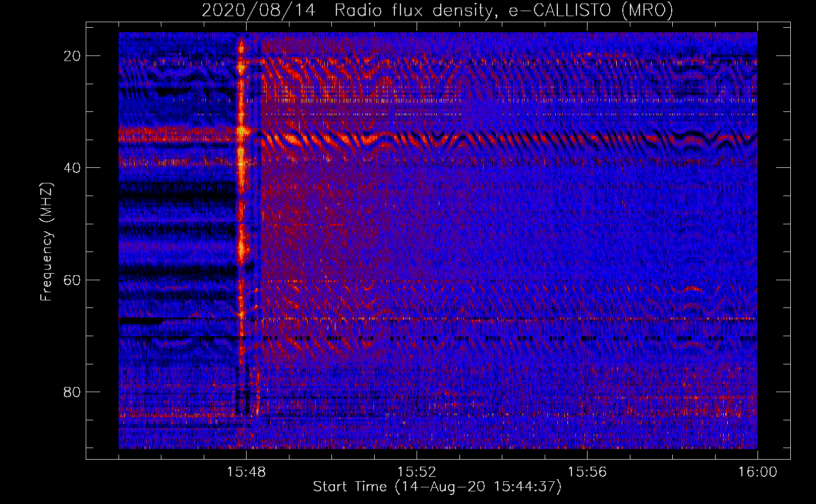Click the plot title "2020/08/14 Radio flux density, e-CALLISTO (MRO)"

437,10
